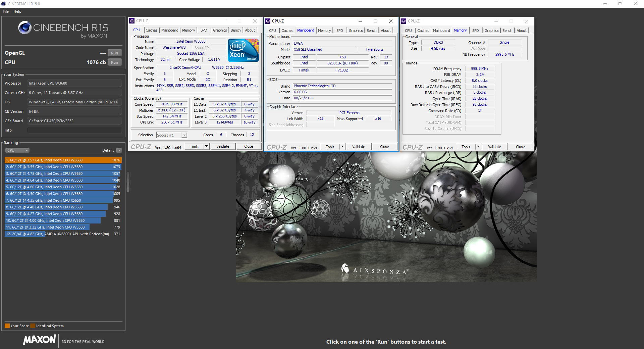This screenshot has width=644, height=349.
Task: Open the Help menu in Cinebench
Action: click(x=17, y=11)
